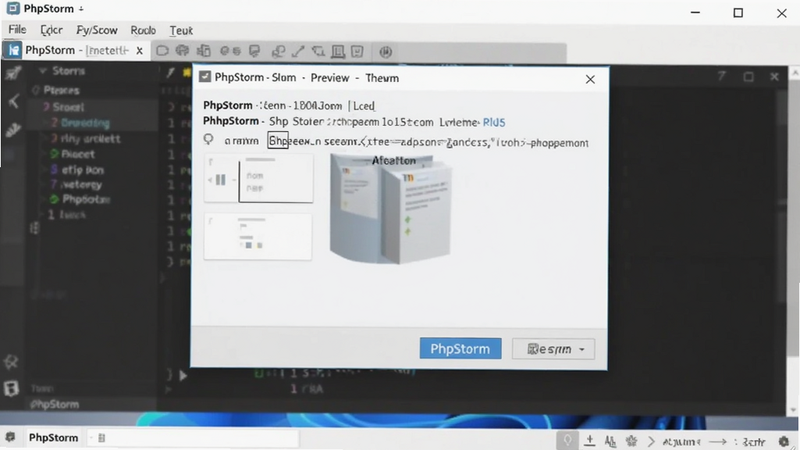Click pause icon inside upper thumbnail
This screenshot has height=450, width=800.
[x=220, y=180]
